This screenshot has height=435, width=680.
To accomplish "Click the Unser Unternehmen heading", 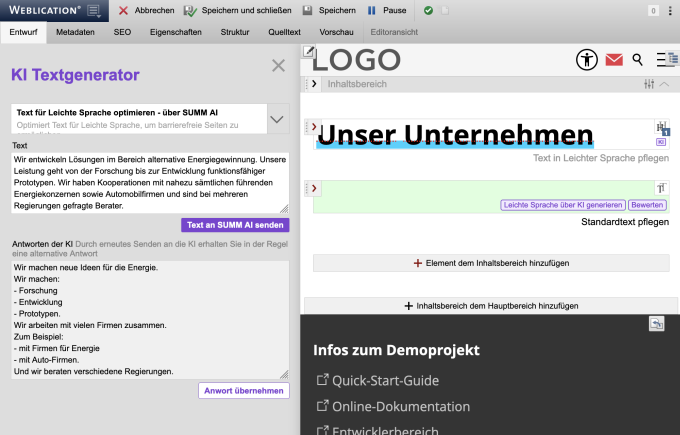I will pos(455,134).
